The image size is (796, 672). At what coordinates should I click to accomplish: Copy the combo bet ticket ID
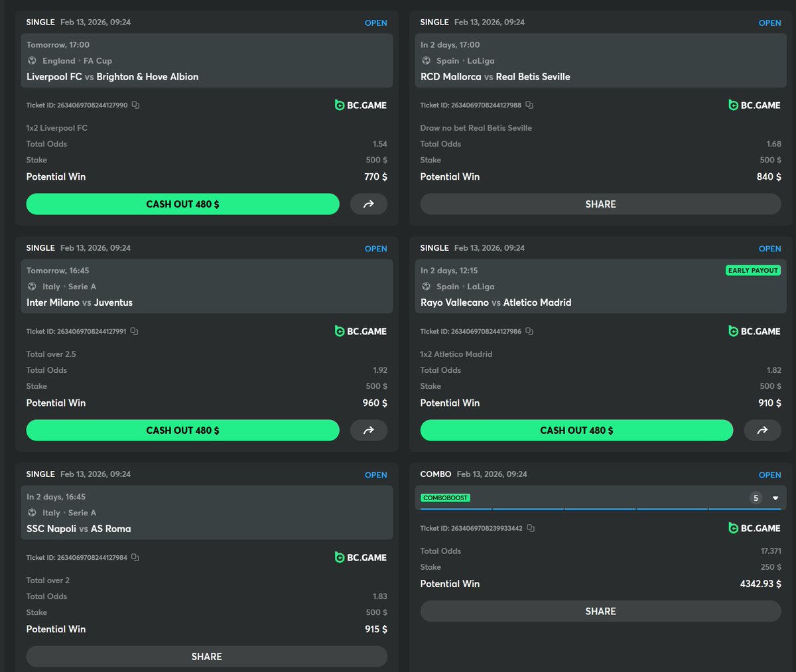[x=531, y=528]
